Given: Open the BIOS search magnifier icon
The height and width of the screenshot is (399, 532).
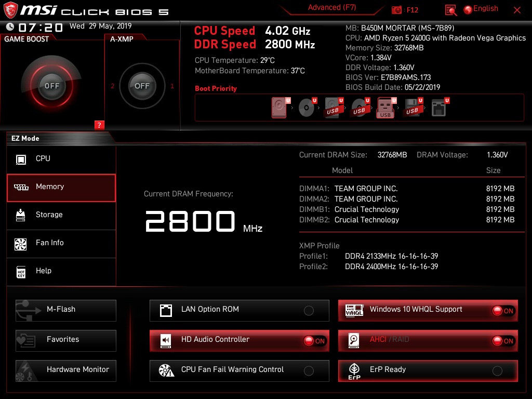Looking at the screenshot, I should pos(450,10).
